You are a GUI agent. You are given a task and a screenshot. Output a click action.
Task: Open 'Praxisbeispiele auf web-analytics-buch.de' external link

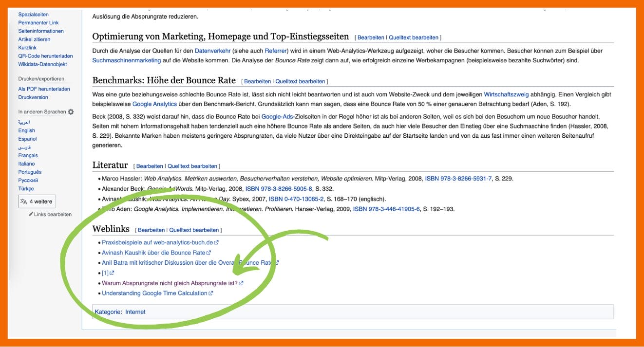click(157, 242)
